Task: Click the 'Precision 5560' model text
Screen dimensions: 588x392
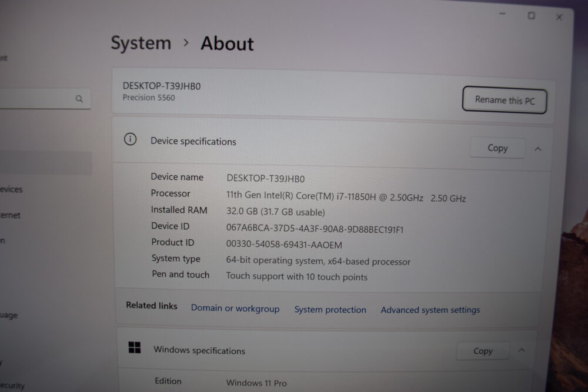Action: (x=149, y=98)
